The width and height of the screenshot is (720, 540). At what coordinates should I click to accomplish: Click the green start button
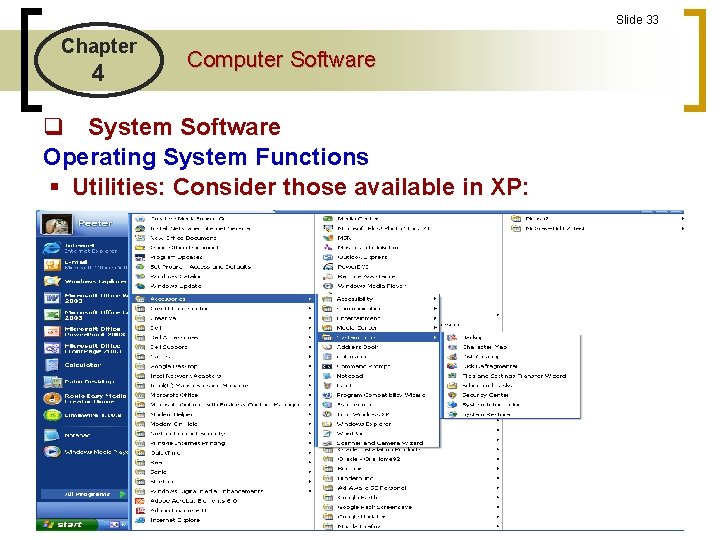(67, 524)
